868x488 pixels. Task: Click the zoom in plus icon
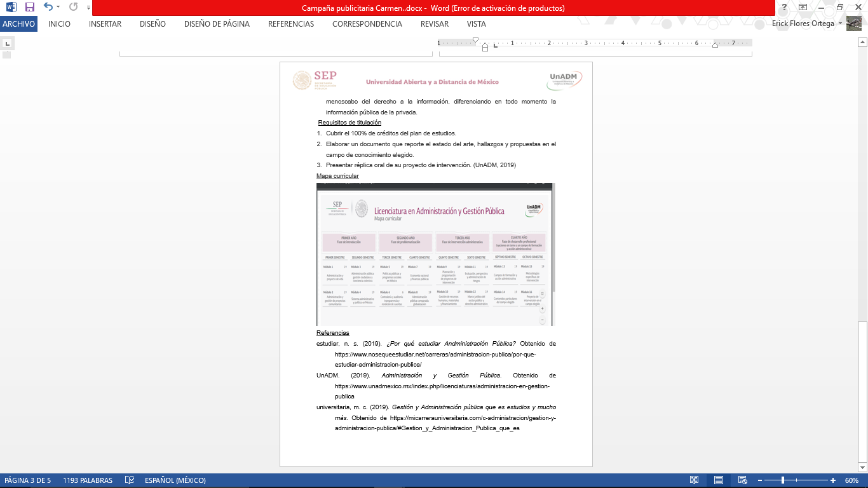click(832, 480)
